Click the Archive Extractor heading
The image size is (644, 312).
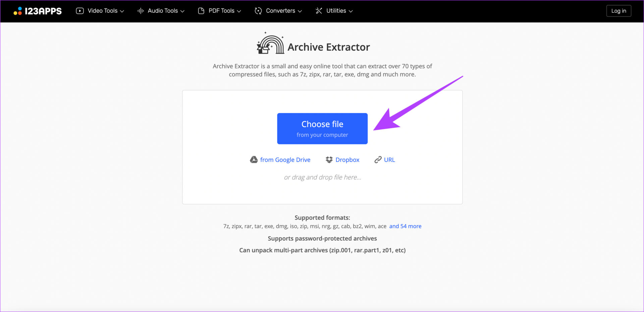click(x=329, y=47)
